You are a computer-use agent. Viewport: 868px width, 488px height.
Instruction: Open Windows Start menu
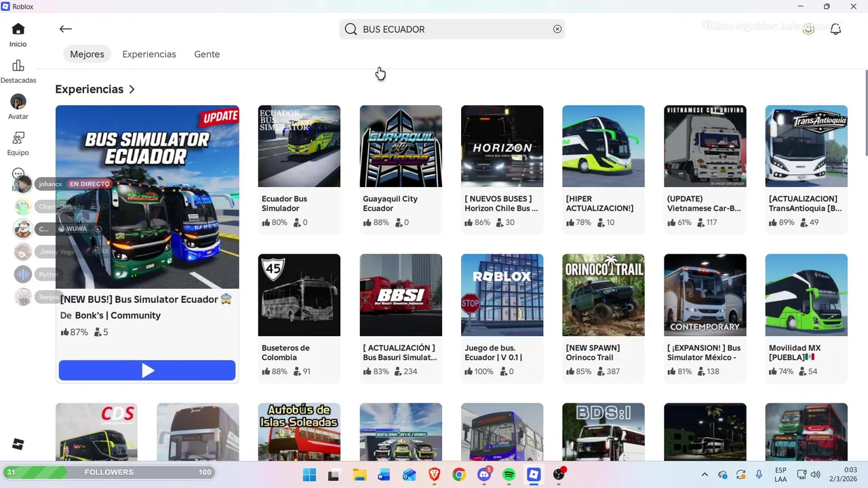(x=309, y=474)
